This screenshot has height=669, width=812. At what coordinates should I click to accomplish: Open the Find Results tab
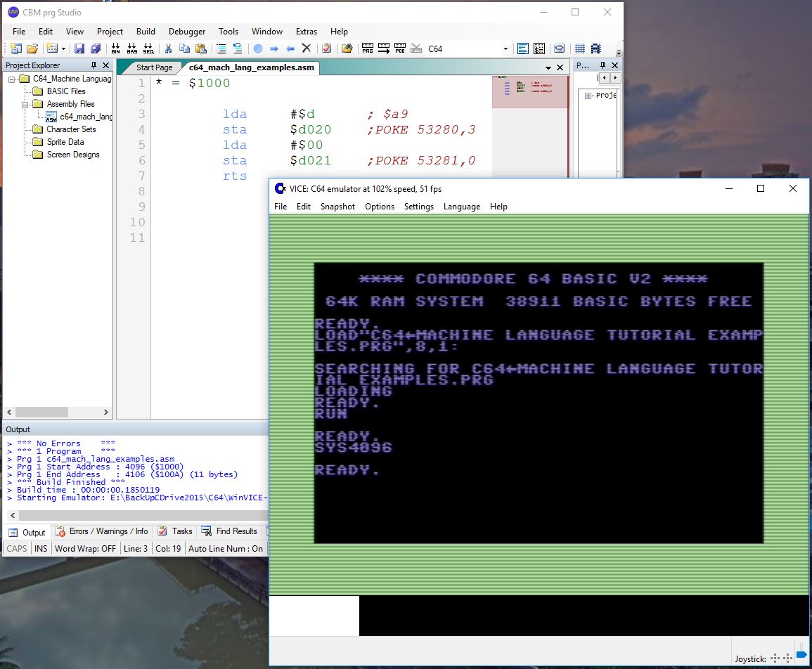(x=229, y=531)
